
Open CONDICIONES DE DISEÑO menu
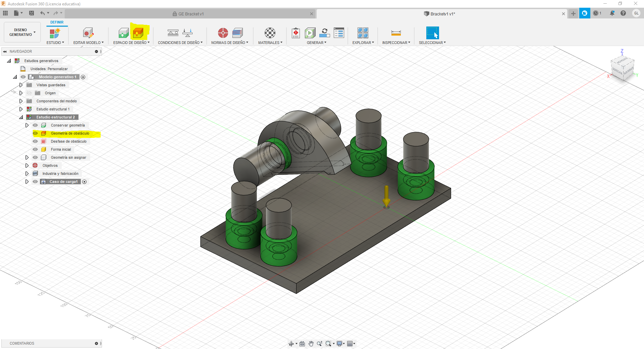click(180, 43)
